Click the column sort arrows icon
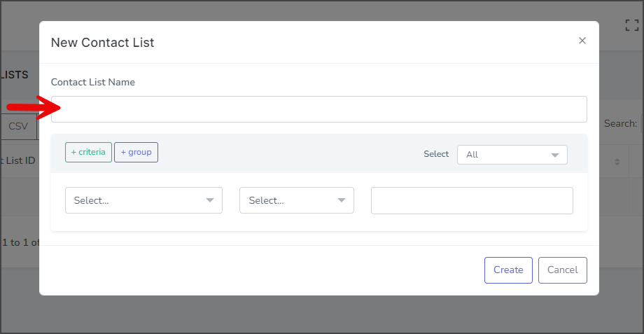The image size is (644, 334). (x=617, y=162)
